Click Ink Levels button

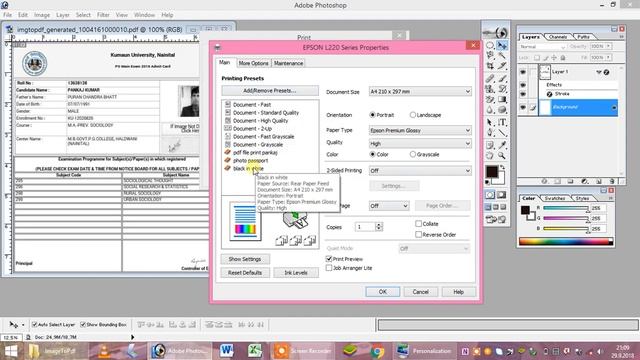296,273
